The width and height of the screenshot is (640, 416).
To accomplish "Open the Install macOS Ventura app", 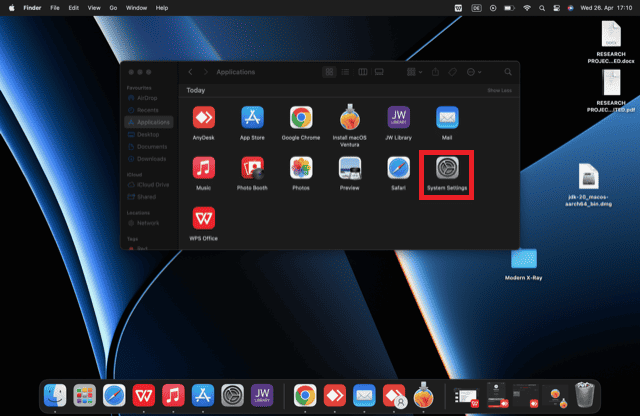I will coord(350,119).
